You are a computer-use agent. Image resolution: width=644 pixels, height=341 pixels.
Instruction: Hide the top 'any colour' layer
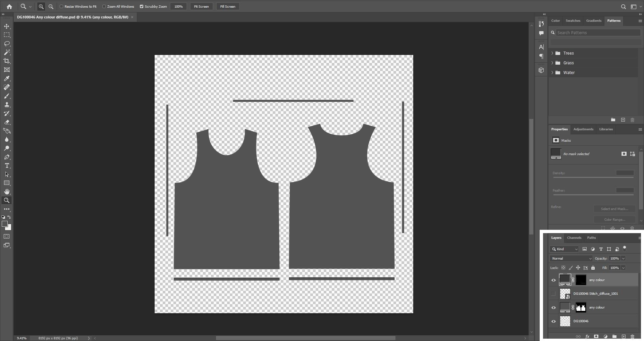click(x=553, y=280)
